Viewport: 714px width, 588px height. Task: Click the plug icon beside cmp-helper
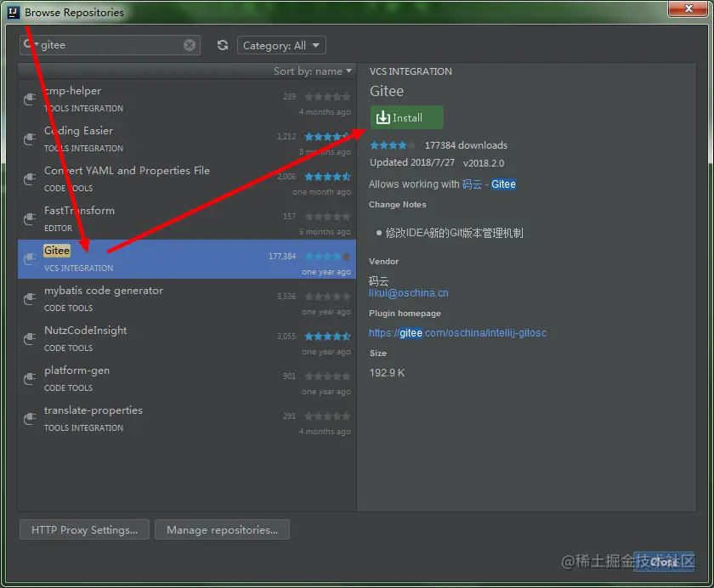pyautogui.click(x=30, y=99)
